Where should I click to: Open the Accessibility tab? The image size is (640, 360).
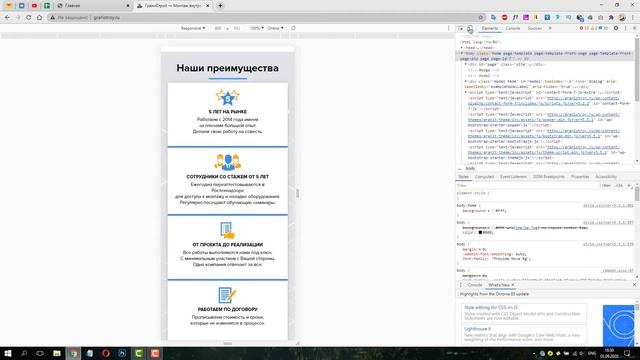tap(606, 177)
